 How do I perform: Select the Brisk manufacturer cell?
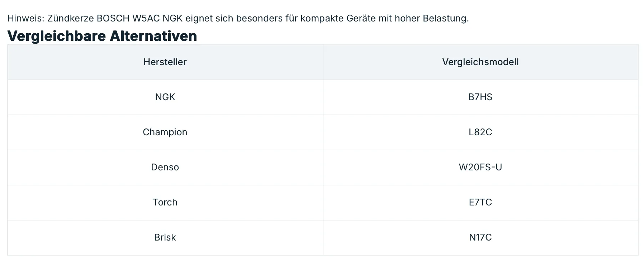pos(165,237)
